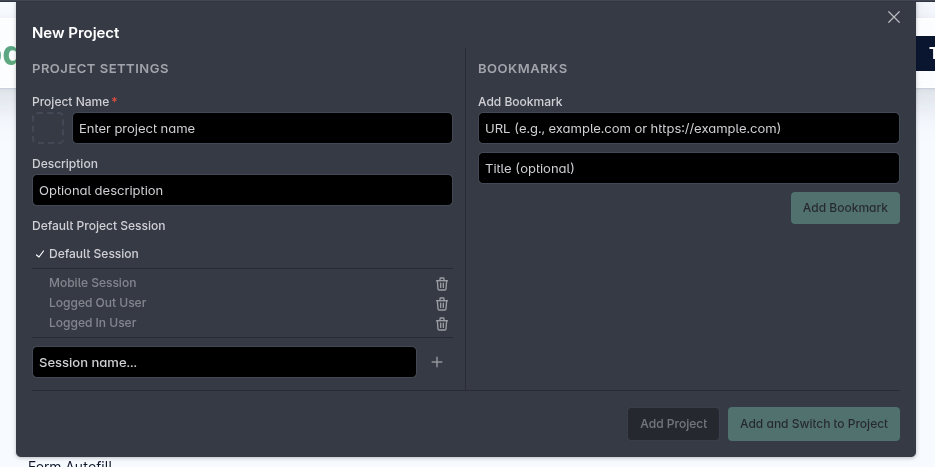Click Form Autofill text below the dialog
The width and height of the screenshot is (935, 467).
tap(70, 463)
